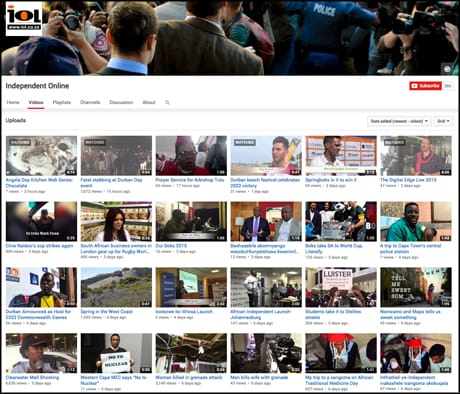
Task: Play the Prayer Service for Arbishop Tutu thumbnail
Action: 191,156
